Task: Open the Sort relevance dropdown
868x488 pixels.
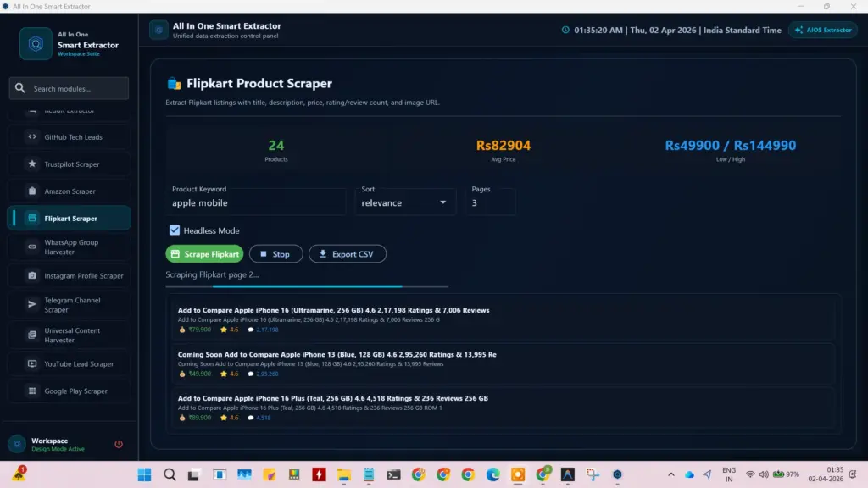Action: (x=404, y=203)
